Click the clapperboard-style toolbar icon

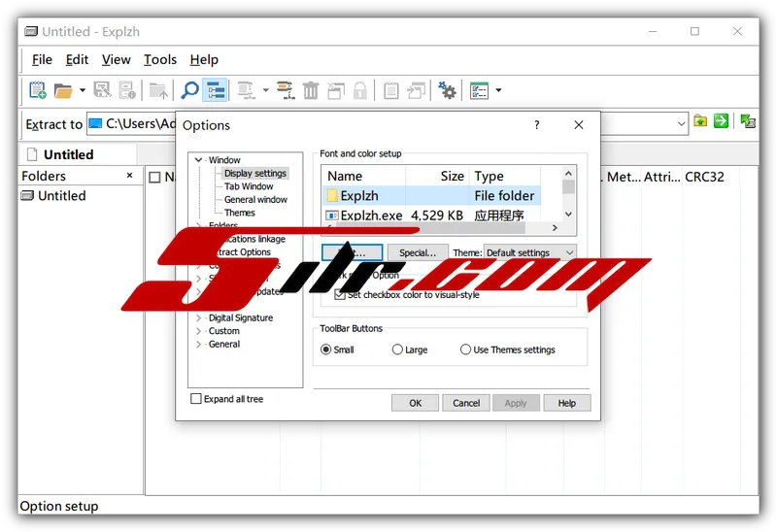[336, 90]
